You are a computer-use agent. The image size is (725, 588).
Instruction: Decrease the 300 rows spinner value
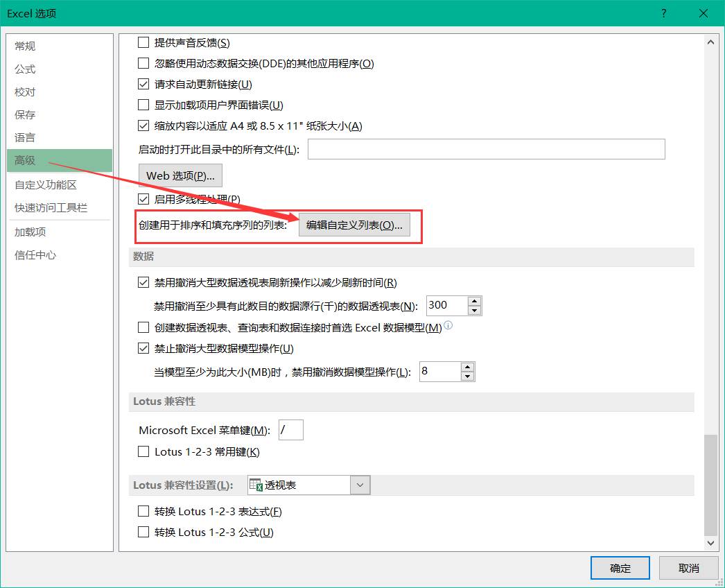(474, 311)
